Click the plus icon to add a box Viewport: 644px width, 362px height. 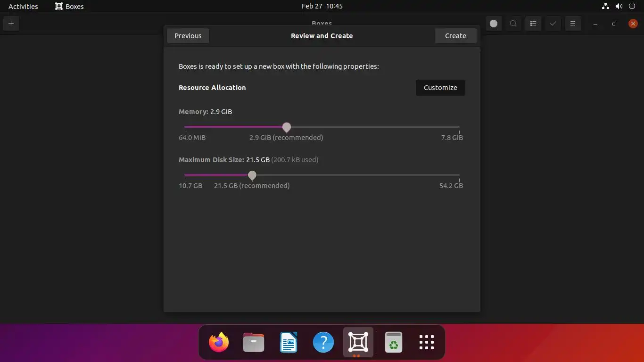point(11,24)
